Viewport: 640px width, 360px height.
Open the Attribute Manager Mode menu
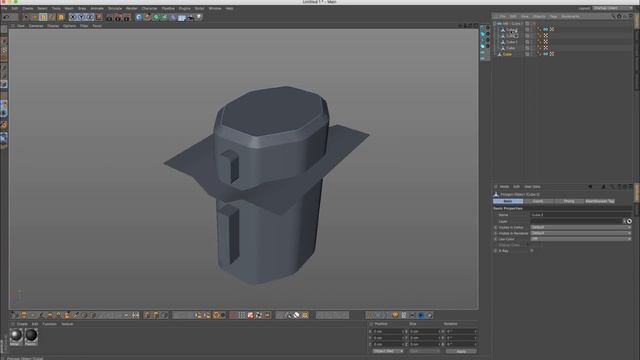point(504,187)
